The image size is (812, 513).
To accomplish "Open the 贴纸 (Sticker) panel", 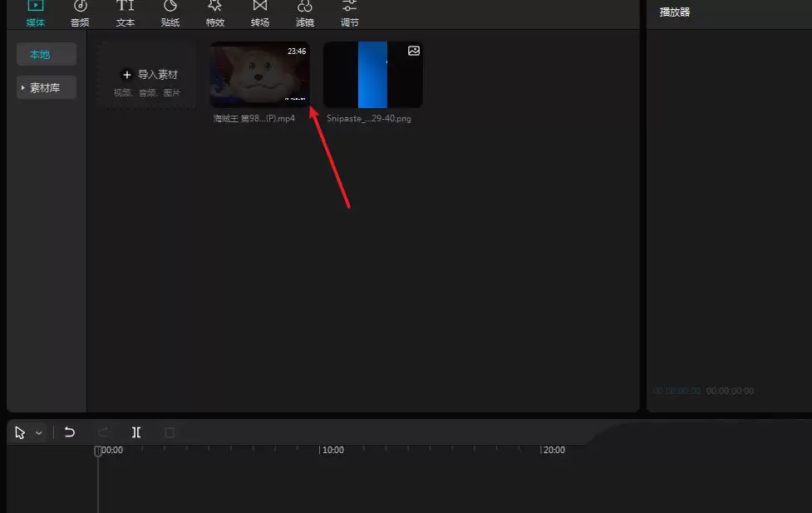I will [170, 13].
